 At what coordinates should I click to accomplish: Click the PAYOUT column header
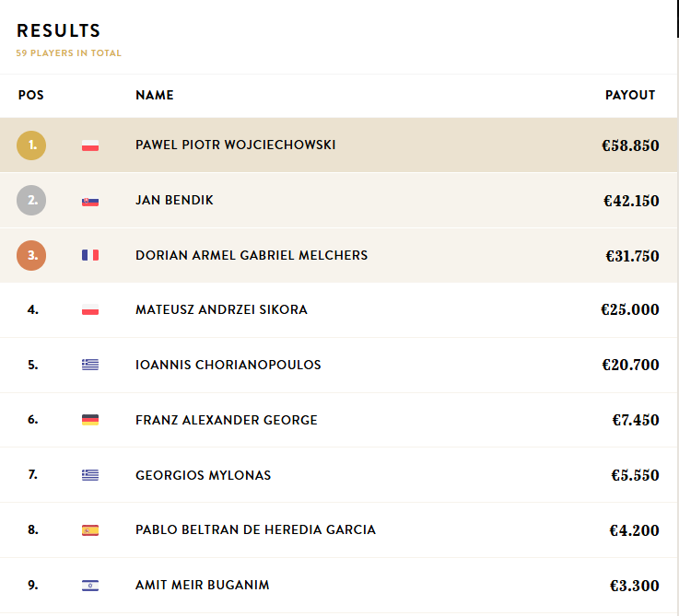(x=630, y=96)
